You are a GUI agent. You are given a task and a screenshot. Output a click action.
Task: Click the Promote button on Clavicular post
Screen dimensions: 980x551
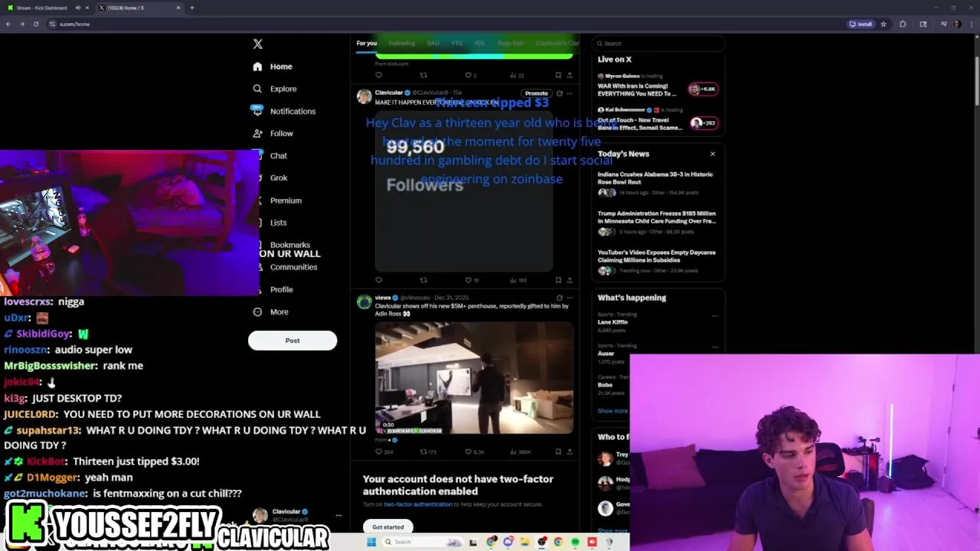click(x=536, y=93)
